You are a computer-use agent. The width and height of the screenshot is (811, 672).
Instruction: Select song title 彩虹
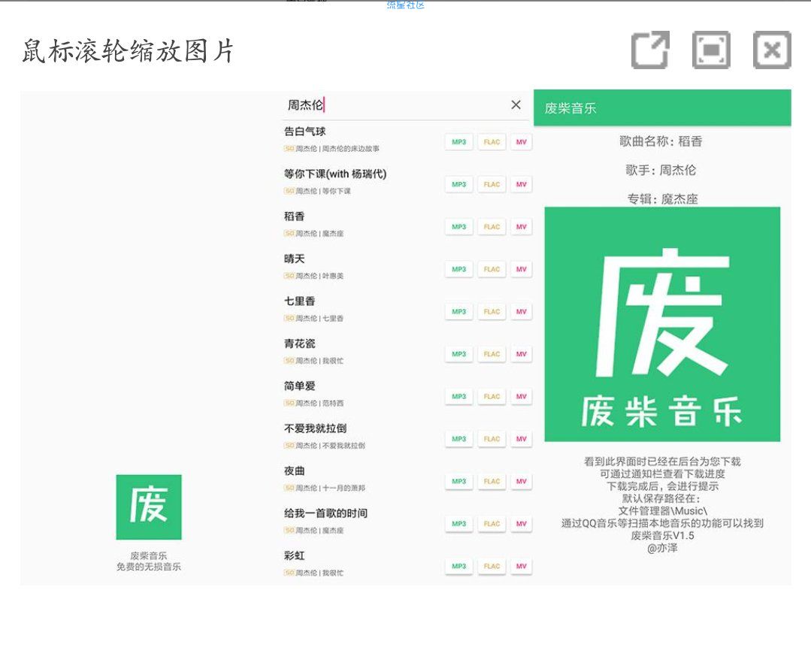[295, 555]
